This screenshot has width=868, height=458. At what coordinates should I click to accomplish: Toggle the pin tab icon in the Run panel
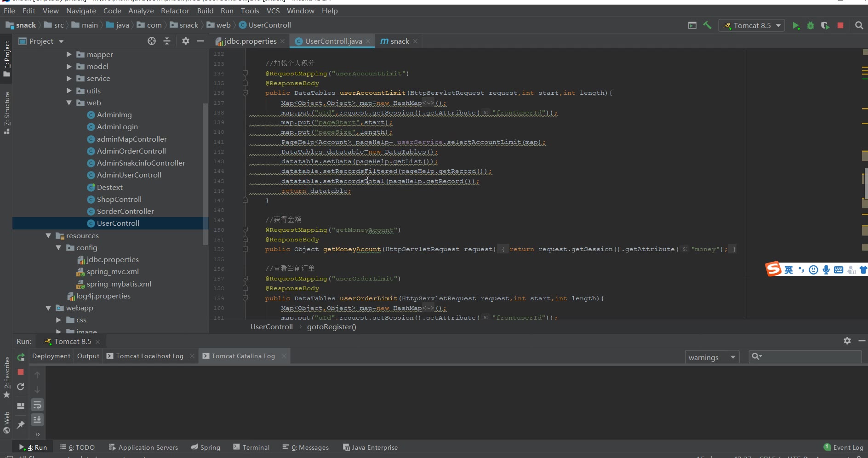click(x=21, y=425)
